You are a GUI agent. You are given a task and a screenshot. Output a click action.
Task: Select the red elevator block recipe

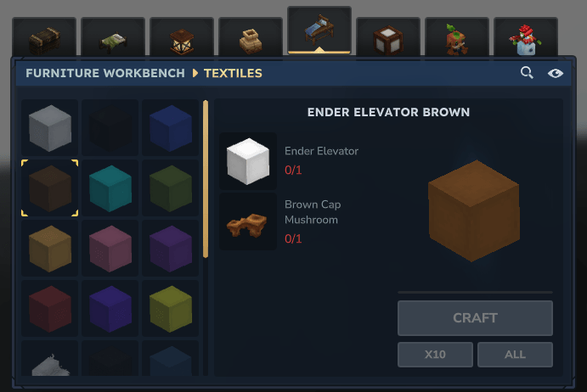coord(50,309)
